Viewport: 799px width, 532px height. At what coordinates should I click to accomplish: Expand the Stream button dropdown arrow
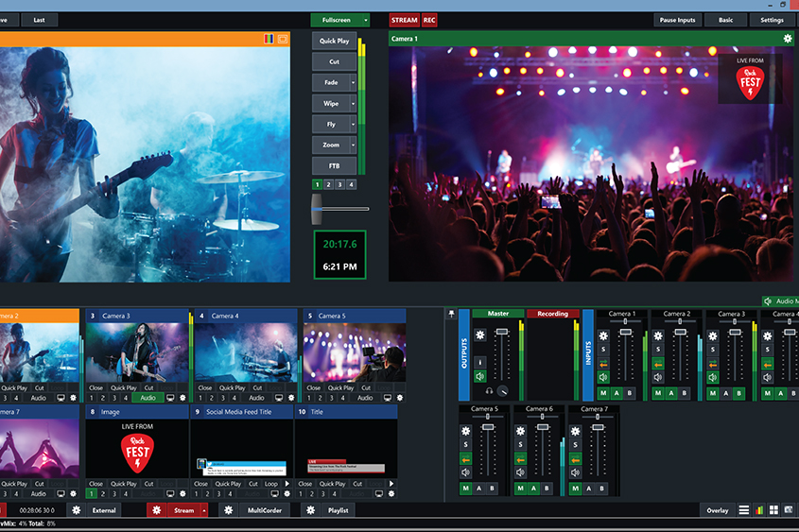(x=203, y=510)
